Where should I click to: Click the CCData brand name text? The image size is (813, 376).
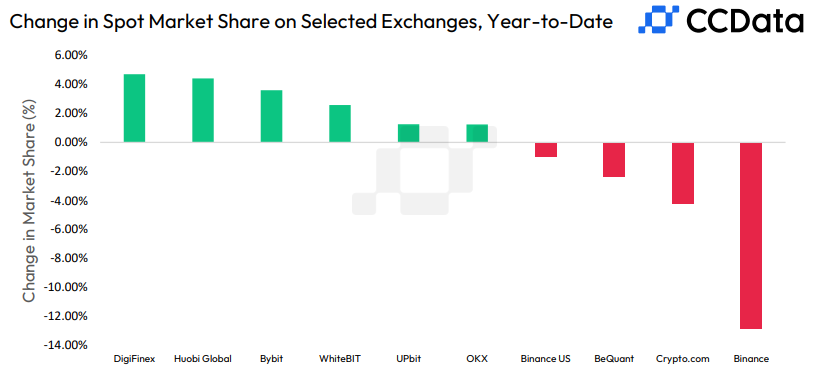click(x=745, y=21)
